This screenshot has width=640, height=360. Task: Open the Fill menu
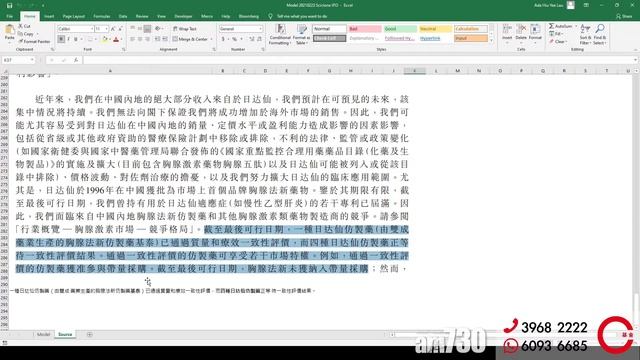(556, 34)
